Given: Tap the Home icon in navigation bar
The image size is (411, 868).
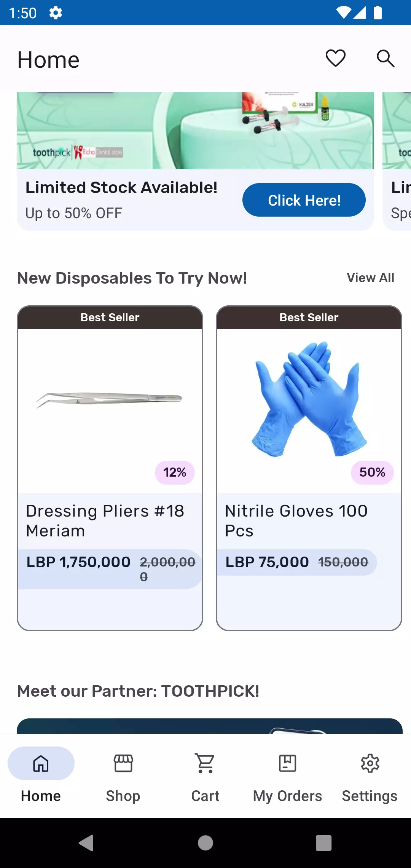Looking at the screenshot, I should [x=41, y=763].
